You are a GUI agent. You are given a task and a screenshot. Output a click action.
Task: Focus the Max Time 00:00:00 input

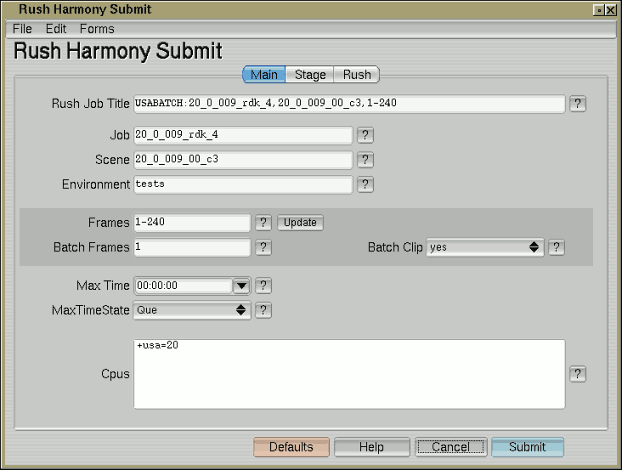pos(184,286)
